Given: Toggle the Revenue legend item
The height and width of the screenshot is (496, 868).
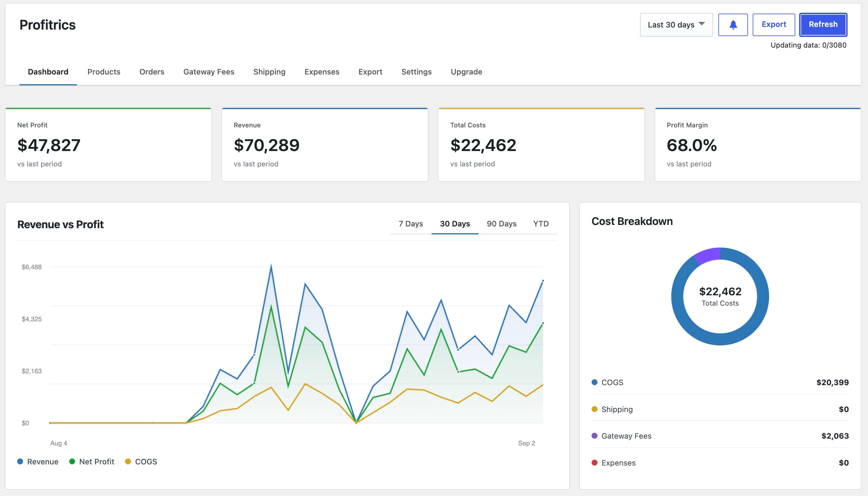Looking at the screenshot, I should (38, 462).
